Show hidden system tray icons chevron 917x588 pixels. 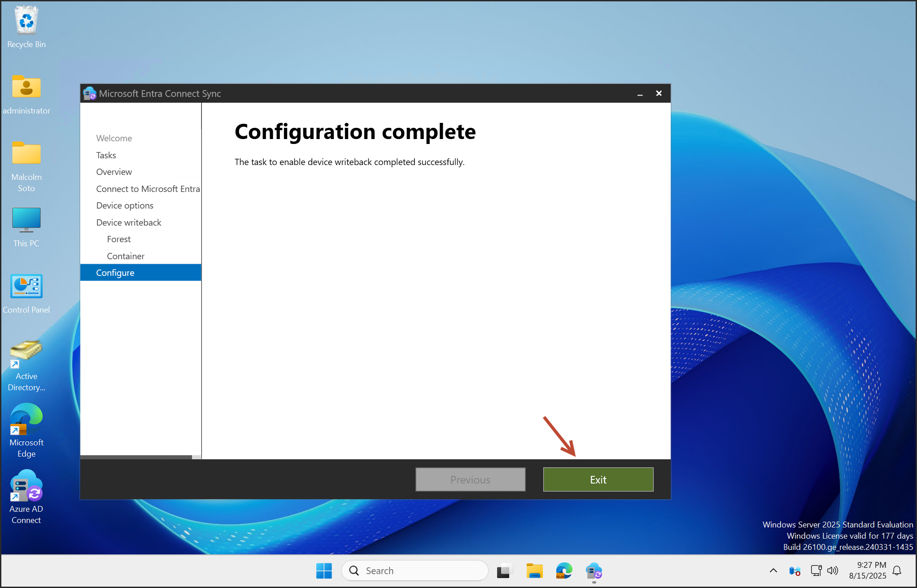773,571
